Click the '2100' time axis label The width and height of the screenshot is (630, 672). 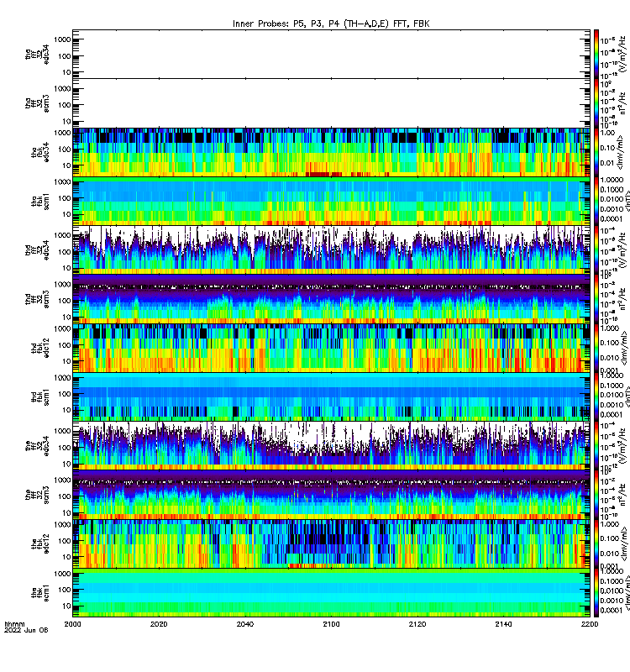tap(331, 624)
